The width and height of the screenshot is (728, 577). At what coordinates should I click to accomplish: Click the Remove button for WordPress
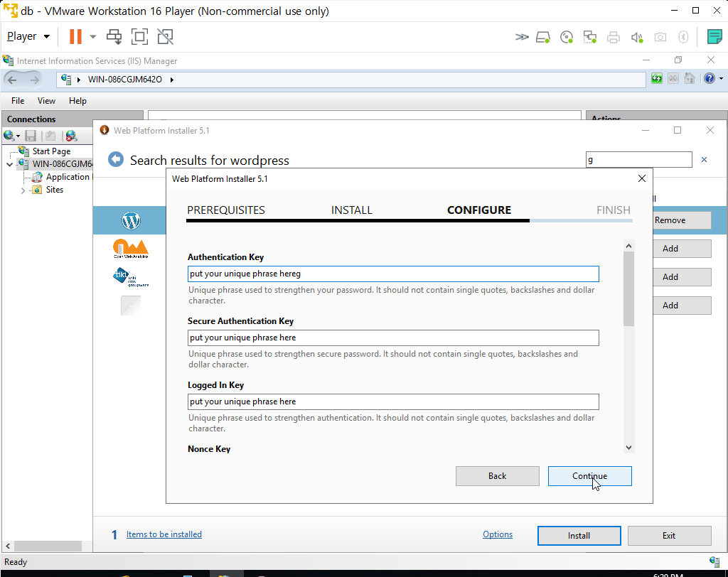pos(682,220)
